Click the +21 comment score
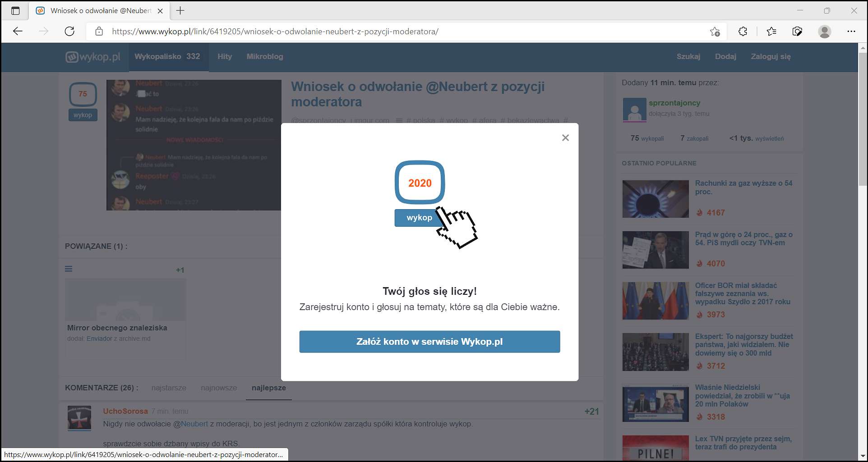This screenshot has width=868, height=462. [591, 411]
